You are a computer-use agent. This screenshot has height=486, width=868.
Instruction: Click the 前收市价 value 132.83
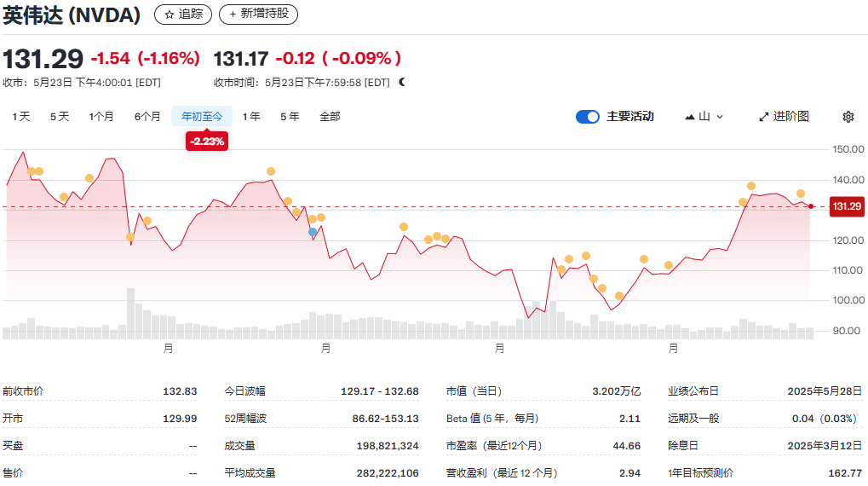tap(180, 391)
